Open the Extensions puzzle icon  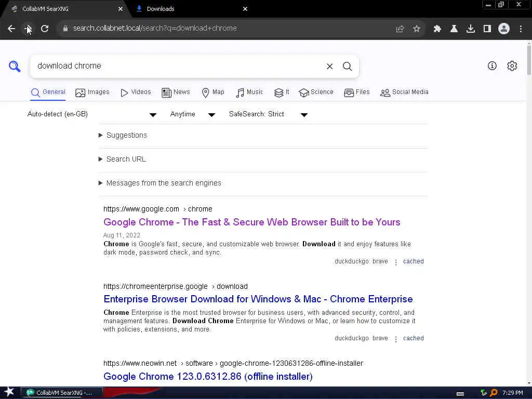pos(437,29)
